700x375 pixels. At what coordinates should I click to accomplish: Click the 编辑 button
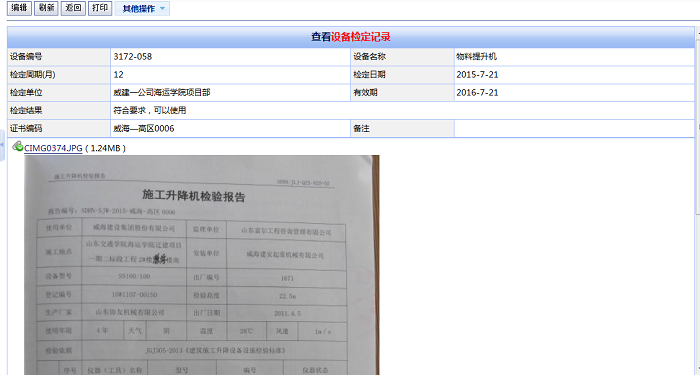pos(19,8)
